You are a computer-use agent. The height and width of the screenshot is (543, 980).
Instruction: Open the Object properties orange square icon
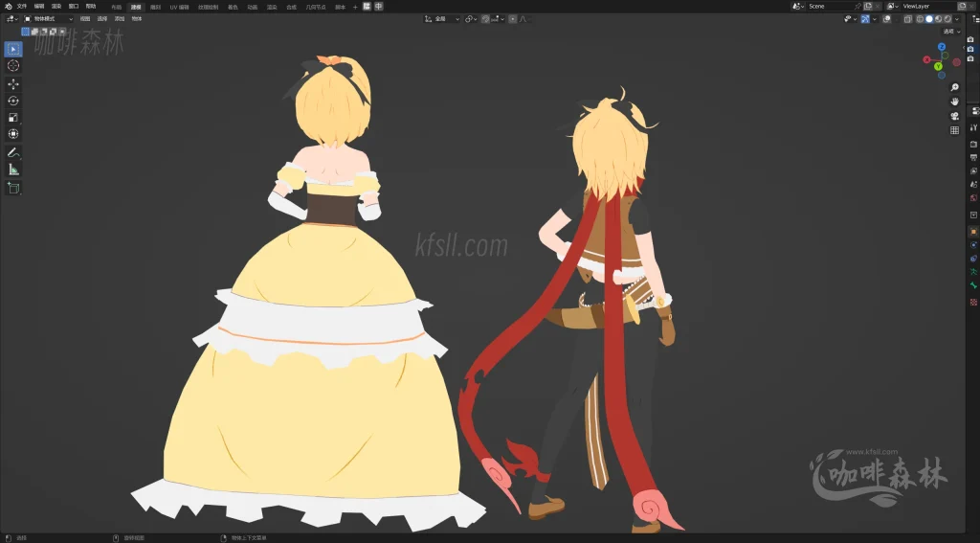click(973, 232)
